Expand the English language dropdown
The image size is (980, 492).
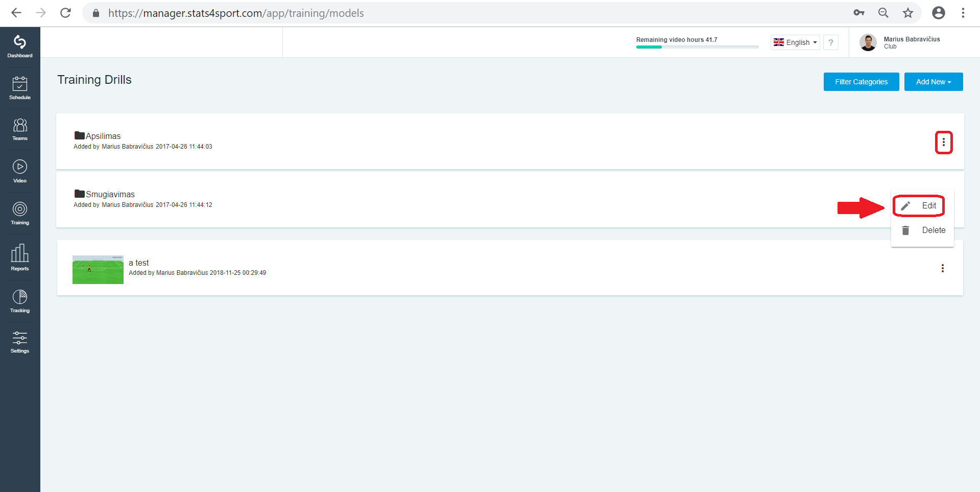pos(796,42)
